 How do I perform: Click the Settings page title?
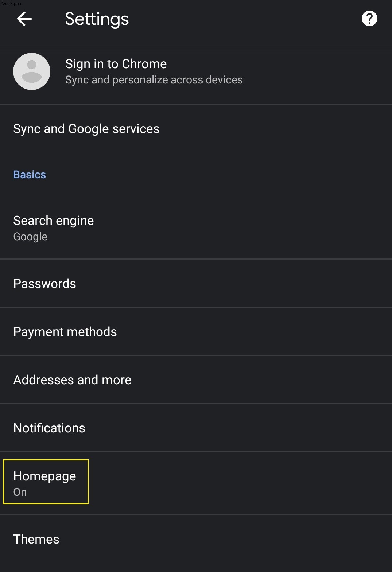(x=97, y=19)
